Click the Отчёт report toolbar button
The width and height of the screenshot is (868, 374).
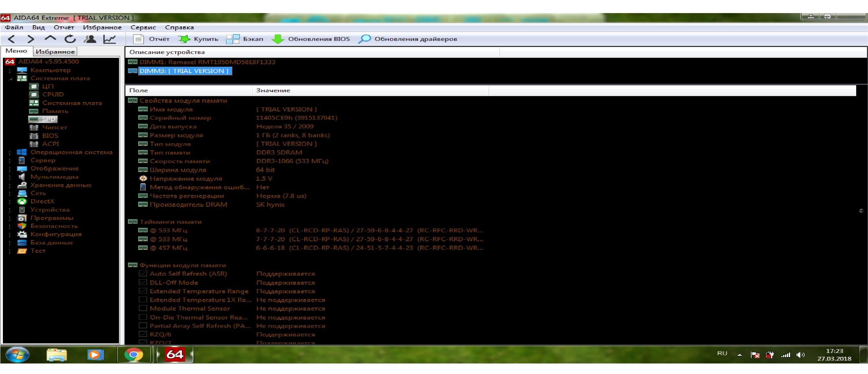(x=151, y=39)
